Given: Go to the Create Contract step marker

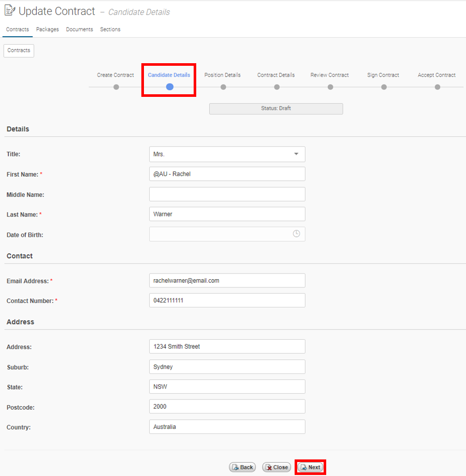Looking at the screenshot, I should tap(116, 87).
